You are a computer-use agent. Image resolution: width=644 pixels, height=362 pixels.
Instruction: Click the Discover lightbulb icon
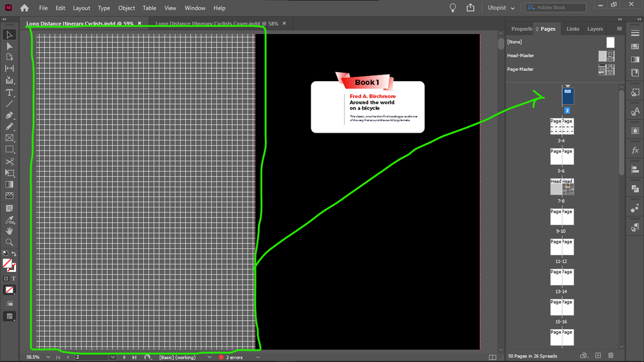tap(453, 8)
